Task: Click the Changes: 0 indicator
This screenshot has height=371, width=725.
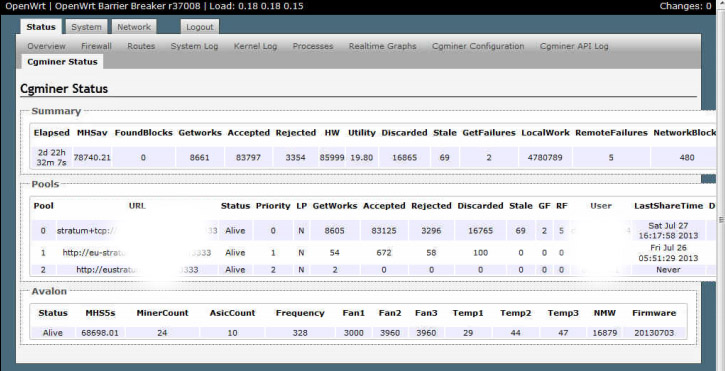Action: 685,6
